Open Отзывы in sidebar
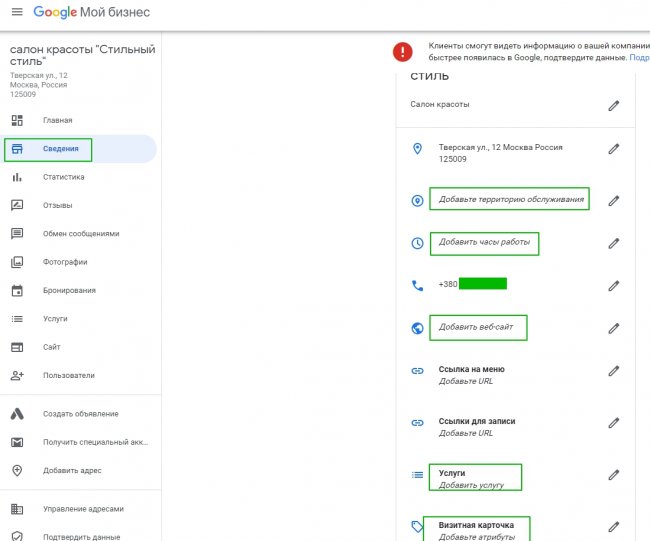The image size is (650, 541). (57, 206)
